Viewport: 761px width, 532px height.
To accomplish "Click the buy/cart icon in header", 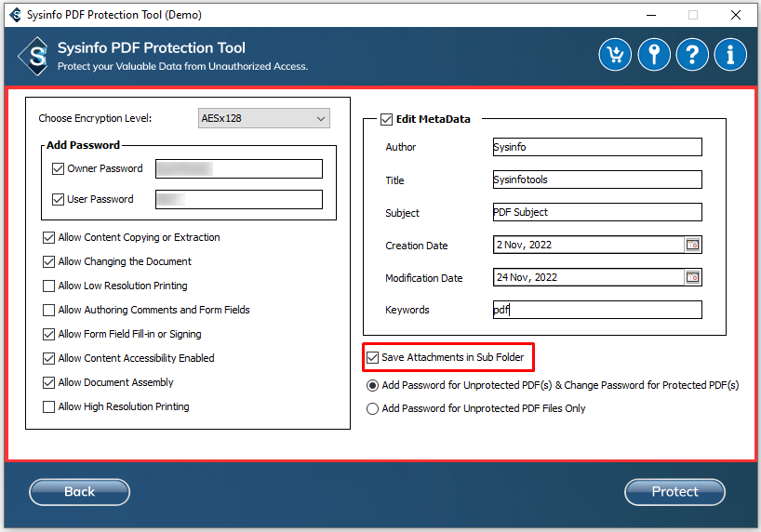I will tap(615, 54).
